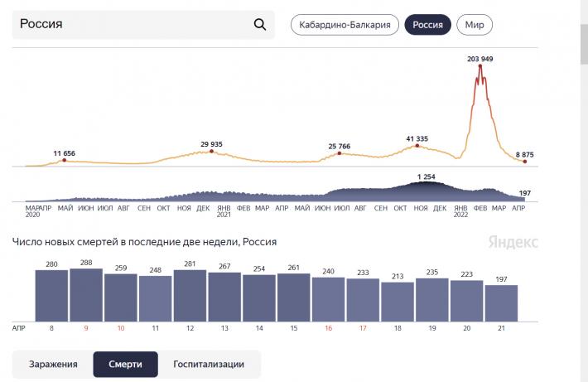Open the Госпитализации tab
The width and height of the screenshot is (588, 382).
pyautogui.click(x=209, y=364)
